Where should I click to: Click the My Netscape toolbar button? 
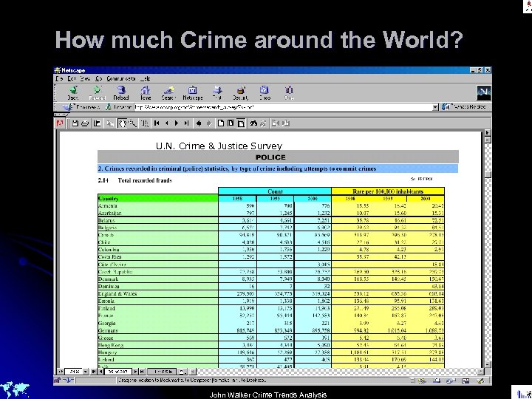coord(192,93)
